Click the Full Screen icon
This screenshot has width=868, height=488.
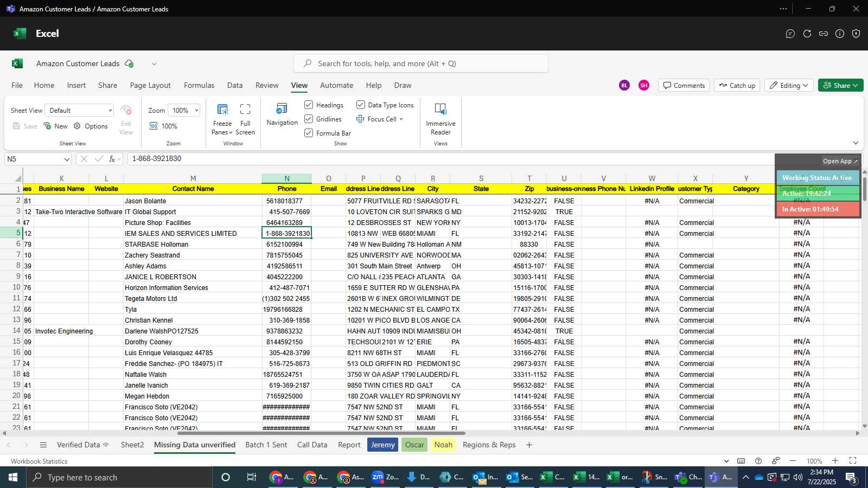point(245,110)
